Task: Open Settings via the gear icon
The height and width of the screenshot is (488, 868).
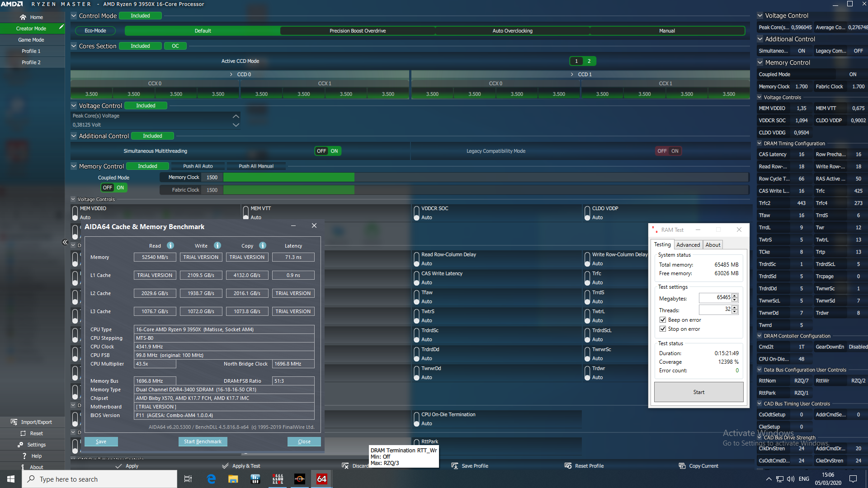Action: pos(20,445)
